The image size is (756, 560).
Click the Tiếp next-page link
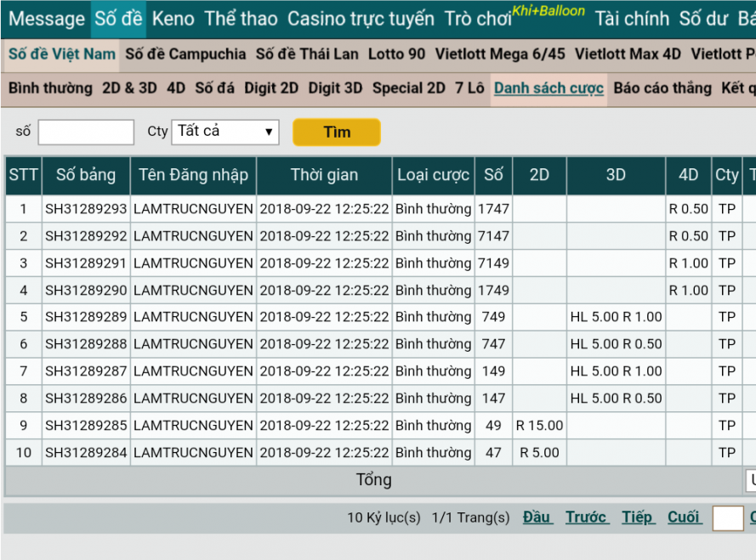coord(638,518)
